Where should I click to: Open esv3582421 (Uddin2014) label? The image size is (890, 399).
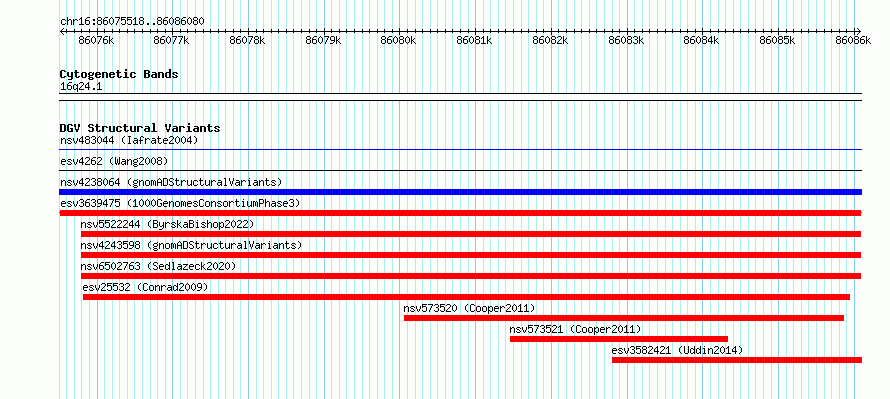pyautogui.click(x=677, y=350)
